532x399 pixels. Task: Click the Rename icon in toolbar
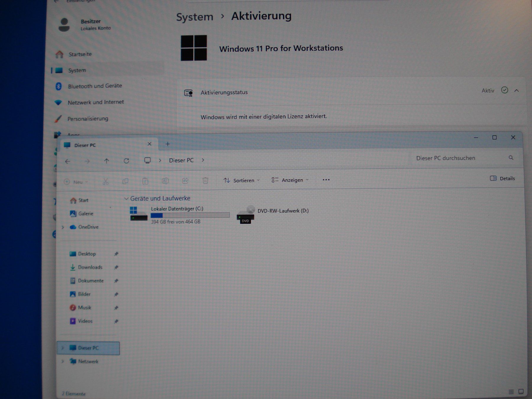pos(165,181)
